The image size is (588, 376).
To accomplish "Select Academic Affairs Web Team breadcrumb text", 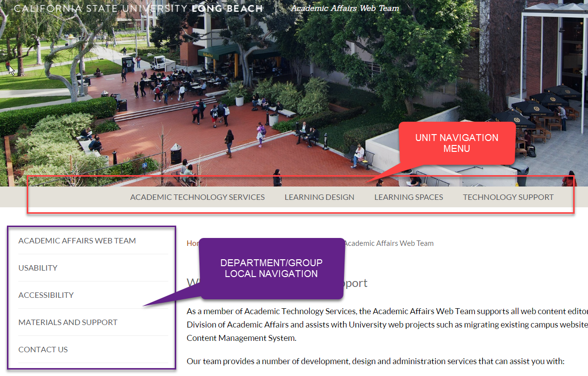I will point(389,243).
